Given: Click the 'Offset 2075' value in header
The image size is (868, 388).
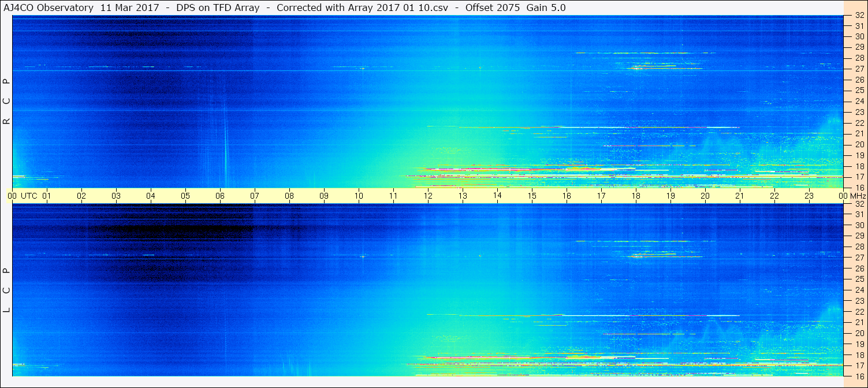Looking at the screenshot, I should pyautogui.click(x=492, y=8).
